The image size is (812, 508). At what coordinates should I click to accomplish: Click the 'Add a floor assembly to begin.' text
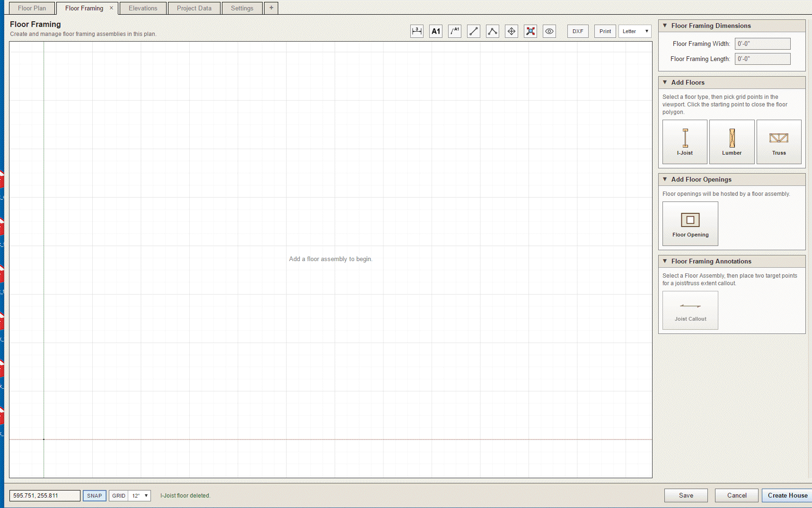(x=331, y=259)
